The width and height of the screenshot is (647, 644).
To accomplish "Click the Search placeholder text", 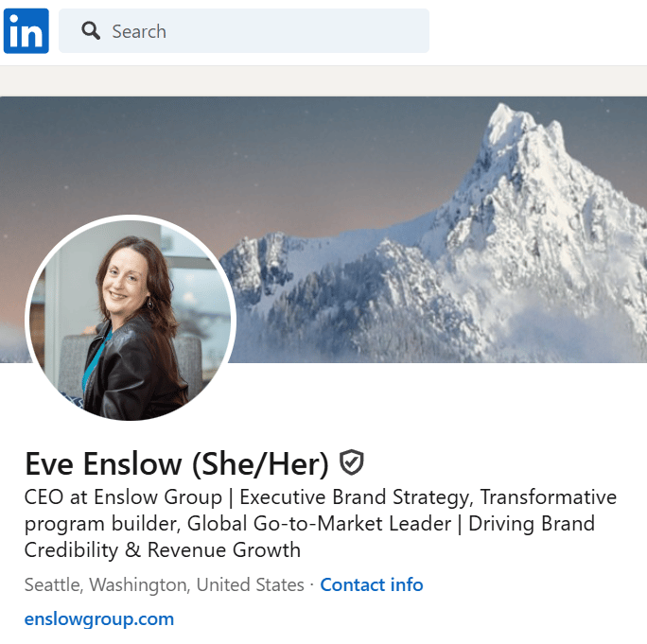I will (139, 31).
